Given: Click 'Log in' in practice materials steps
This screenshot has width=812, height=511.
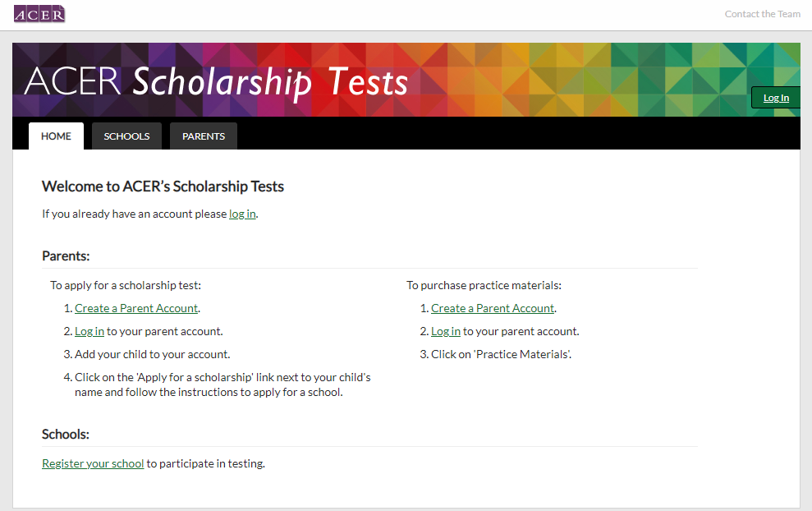Looking at the screenshot, I should [446, 332].
